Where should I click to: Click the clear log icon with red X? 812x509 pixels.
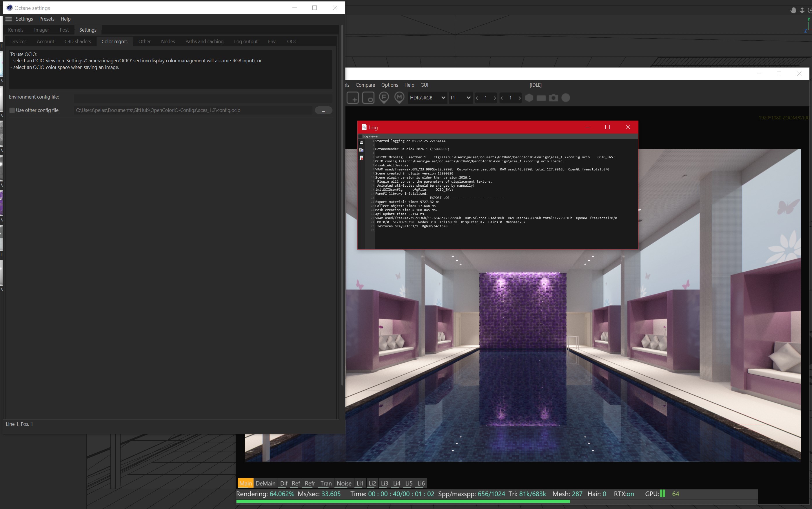click(361, 158)
